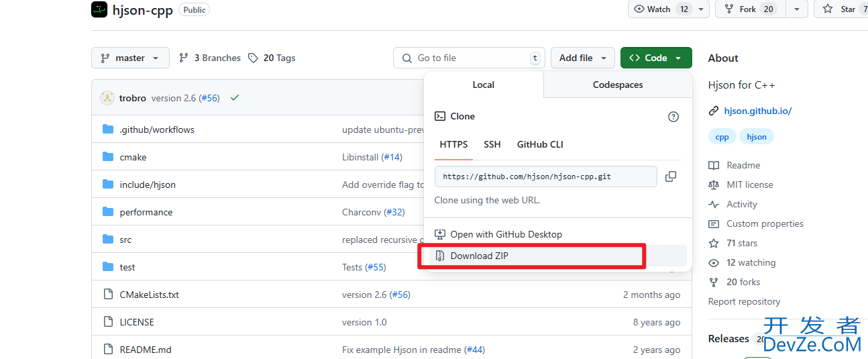Click the clone URL text field
868x359 pixels.
tap(546, 176)
